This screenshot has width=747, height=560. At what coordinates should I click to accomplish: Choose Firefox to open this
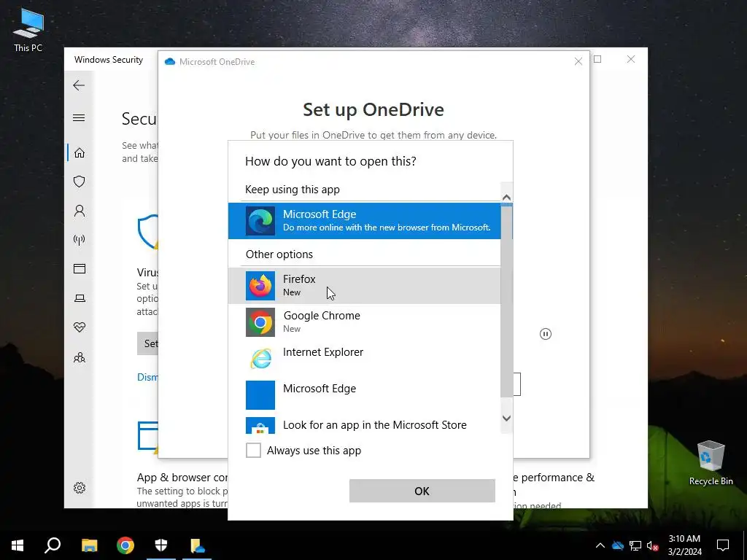pyautogui.click(x=365, y=286)
